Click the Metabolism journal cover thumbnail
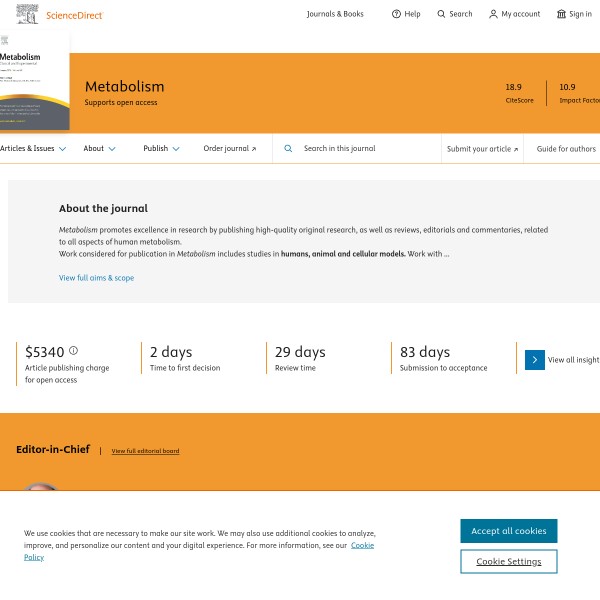This screenshot has width=600, height=600. (x=34, y=82)
